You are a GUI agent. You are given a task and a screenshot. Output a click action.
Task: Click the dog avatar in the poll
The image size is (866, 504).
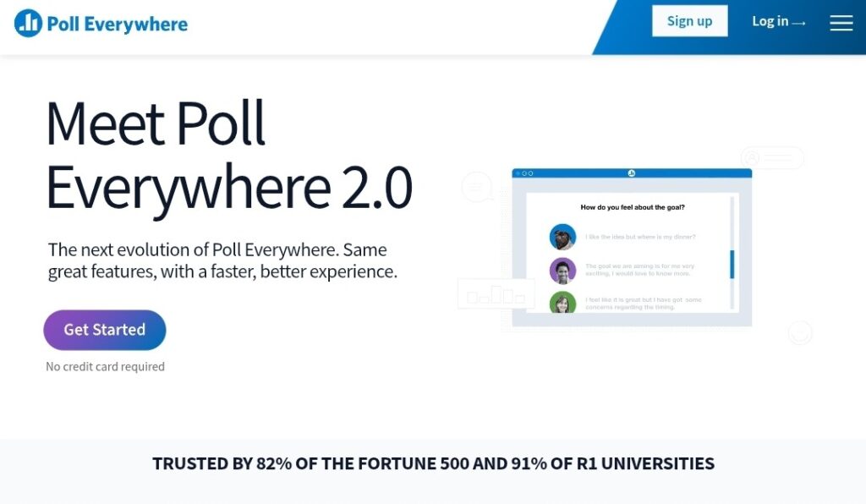(562, 237)
